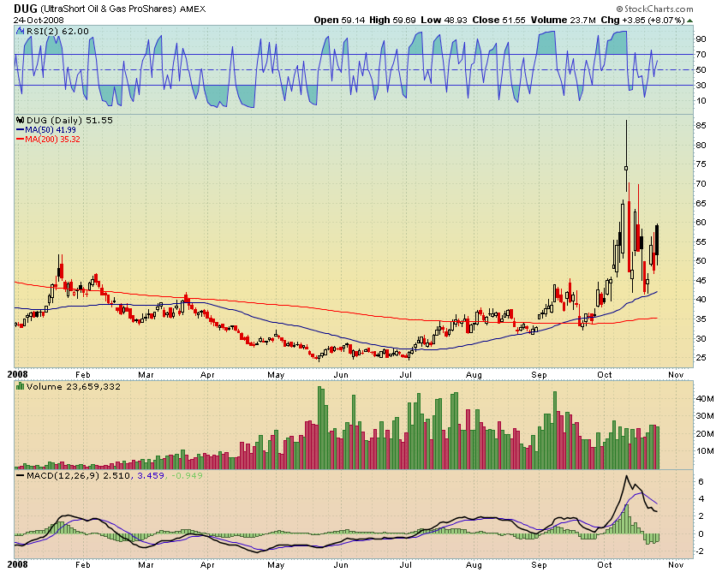This screenshot has height=572, width=728.
Task: Click the RSI(2) 62.00 label
Action: (x=57, y=31)
